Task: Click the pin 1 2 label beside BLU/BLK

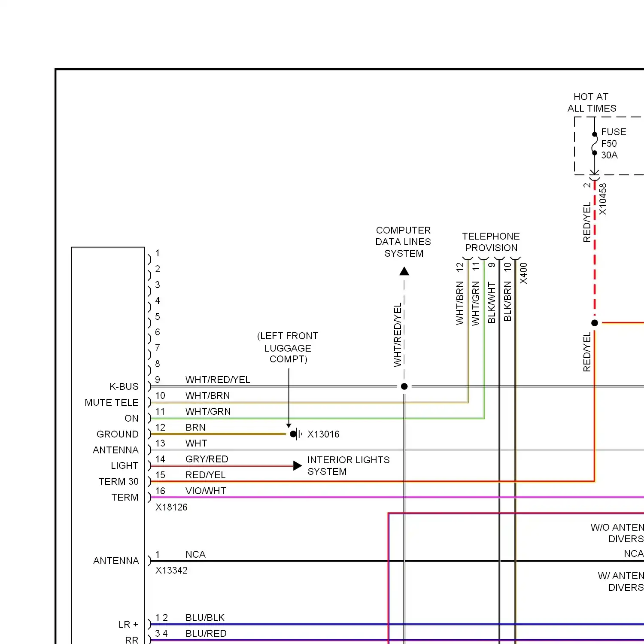Action: click(x=161, y=617)
